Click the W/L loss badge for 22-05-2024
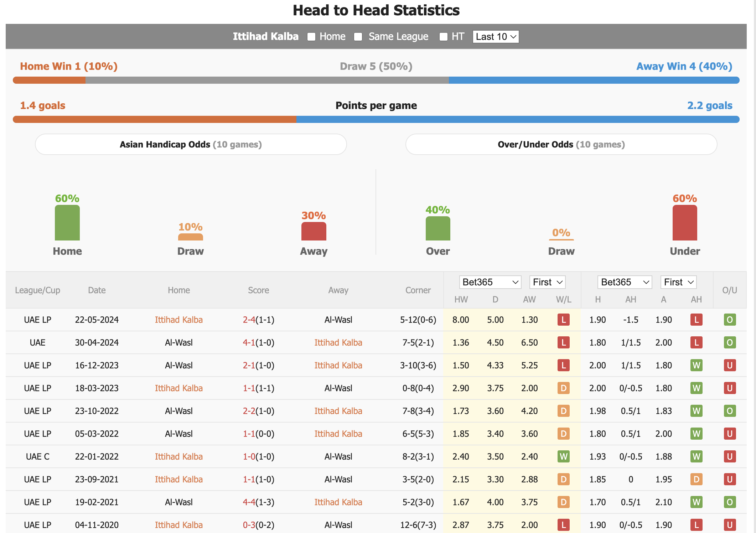Screen dimensions: 756x533 pyautogui.click(x=564, y=320)
